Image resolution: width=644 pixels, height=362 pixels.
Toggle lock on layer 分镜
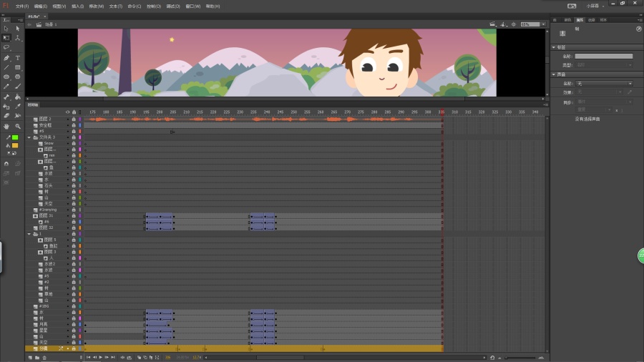coord(74,348)
